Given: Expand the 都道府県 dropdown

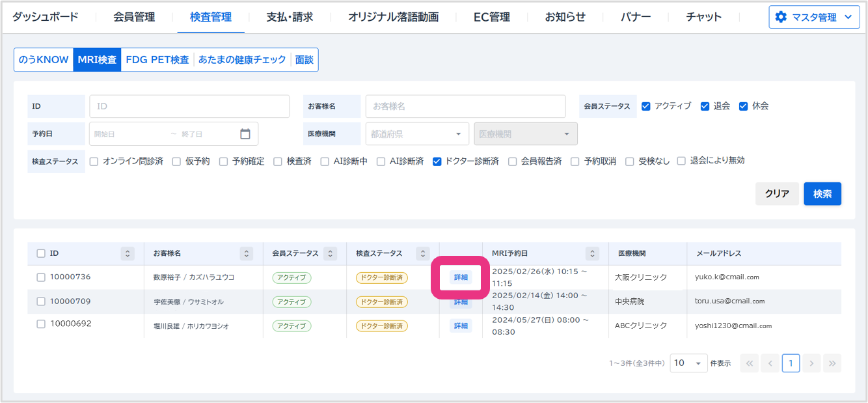Looking at the screenshot, I should click(416, 134).
